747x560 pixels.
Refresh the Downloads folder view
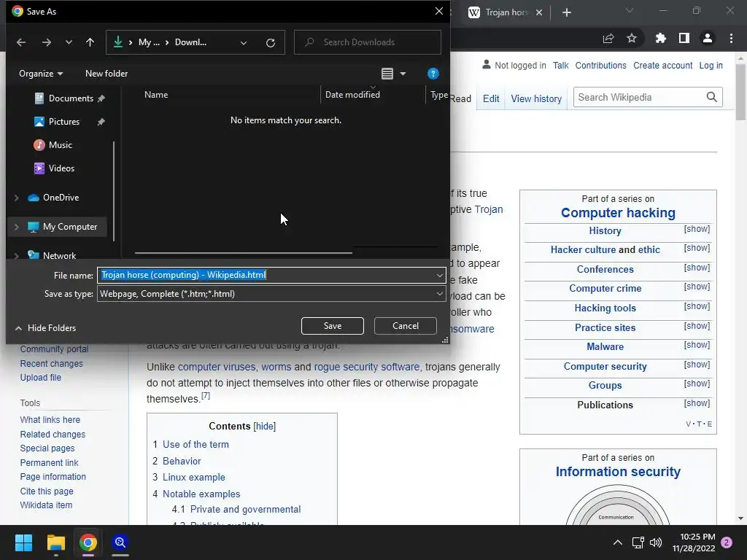click(271, 43)
